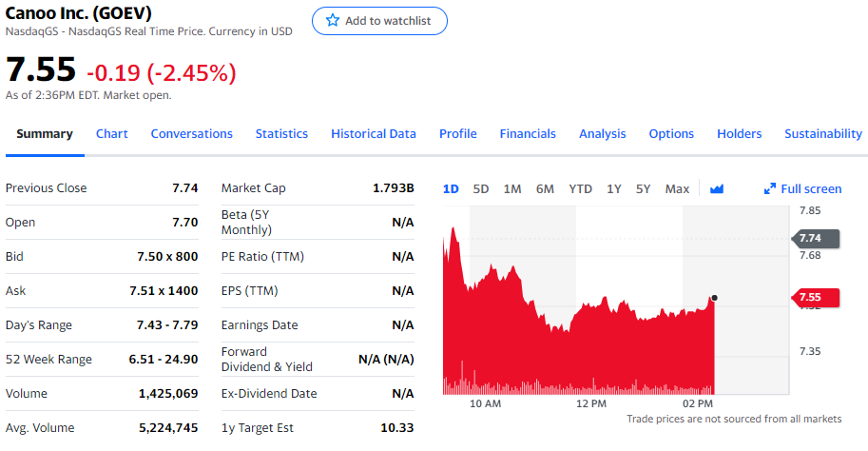Click the EPS (TTM) label

[250, 291]
